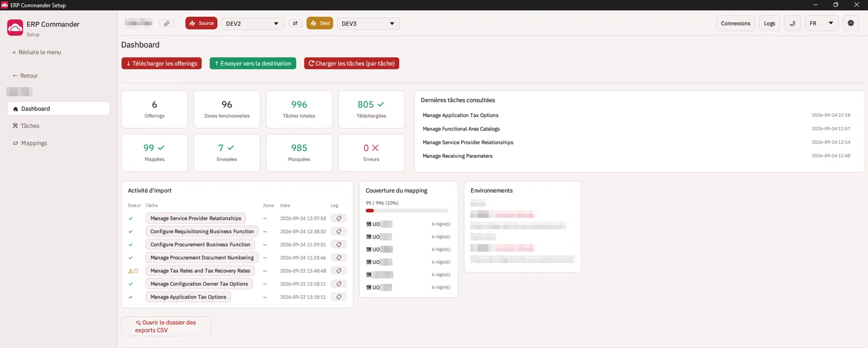The image size is (868, 348).
Task: Click Télécharger les offerings
Action: coord(162,63)
